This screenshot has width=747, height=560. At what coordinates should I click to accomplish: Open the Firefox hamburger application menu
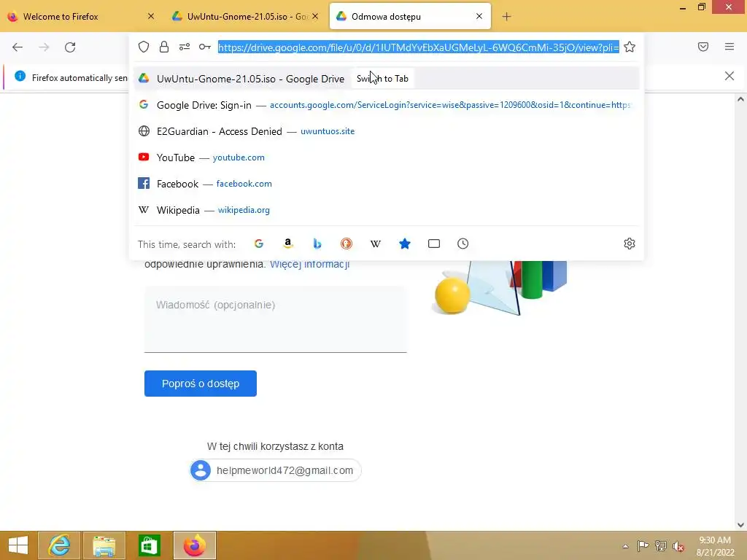pyautogui.click(x=729, y=47)
